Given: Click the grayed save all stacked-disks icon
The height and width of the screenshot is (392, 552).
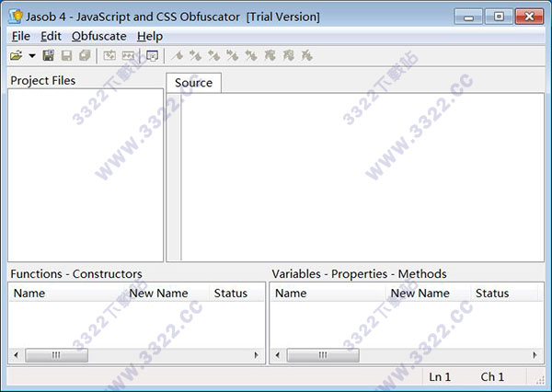Looking at the screenshot, I should point(85,55).
